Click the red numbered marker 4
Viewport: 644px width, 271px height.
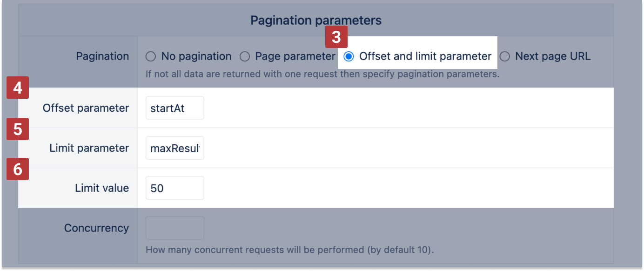[x=17, y=88]
